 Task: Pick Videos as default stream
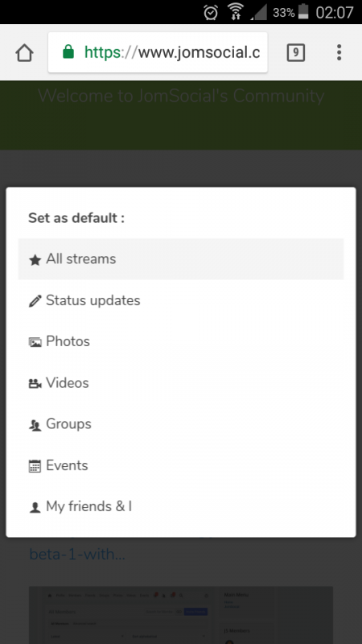point(181,383)
